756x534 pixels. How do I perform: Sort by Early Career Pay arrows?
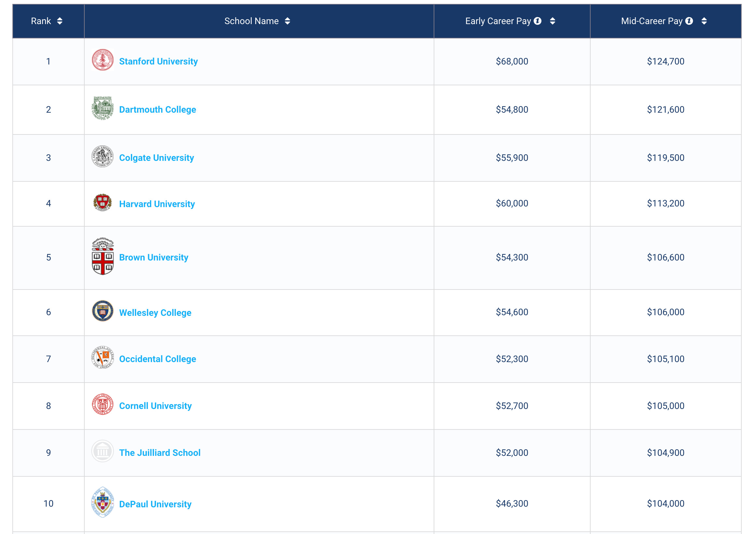[x=553, y=21]
